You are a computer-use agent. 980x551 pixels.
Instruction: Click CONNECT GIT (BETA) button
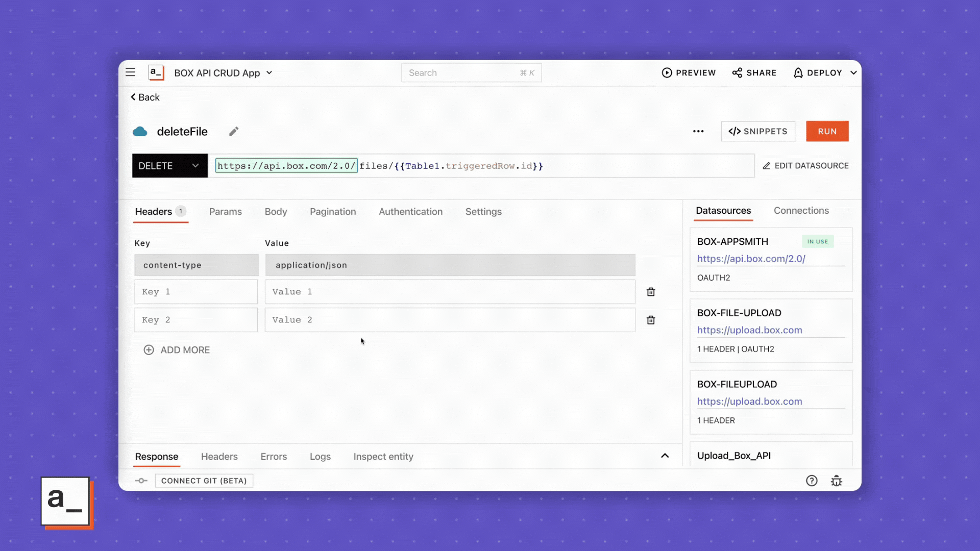(x=204, y=481)
